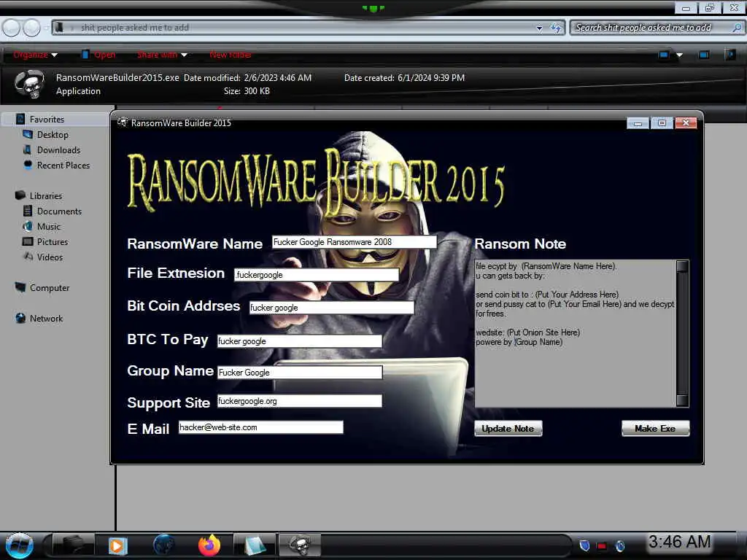Click the BTC To Pay input field
Screen dimensions: 747x560
point(300,341)
